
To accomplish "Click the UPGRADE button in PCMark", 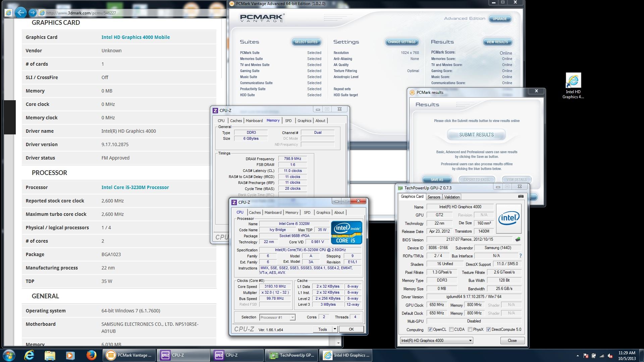I will (499, 19).
